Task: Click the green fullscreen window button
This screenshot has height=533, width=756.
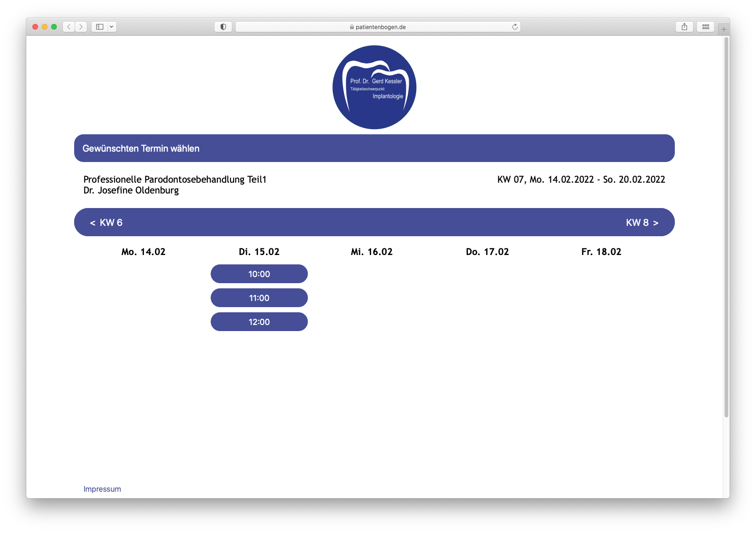Action: pos(54,27)
